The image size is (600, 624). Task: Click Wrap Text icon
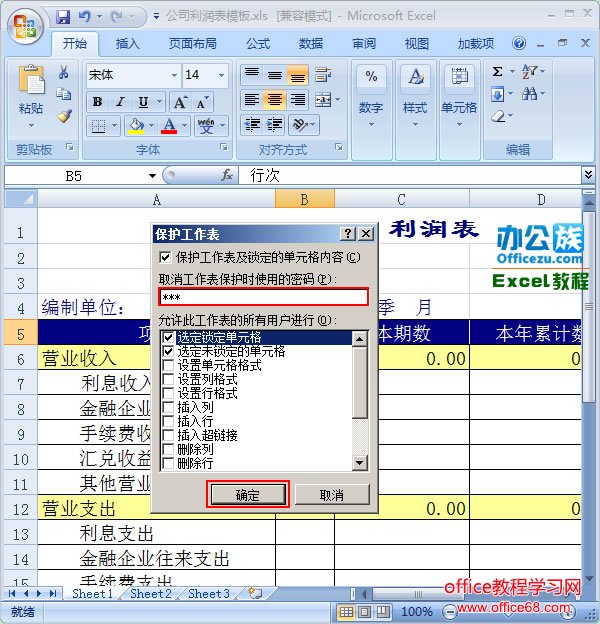(x=323, y=74)
